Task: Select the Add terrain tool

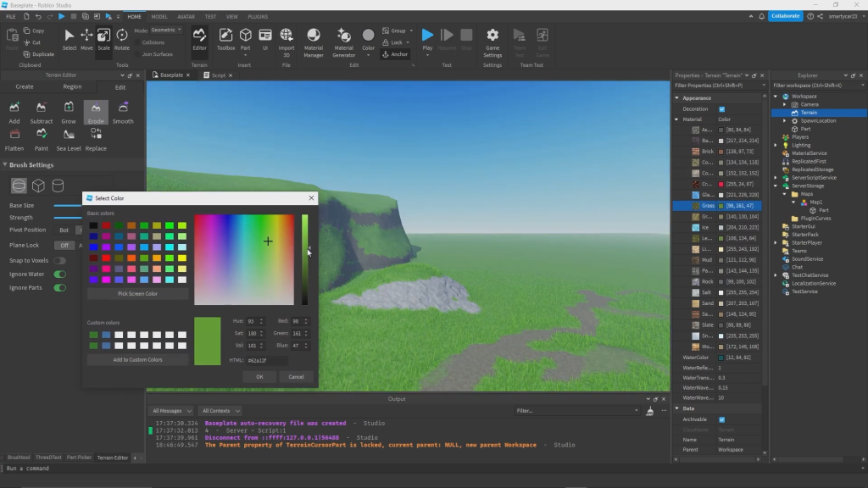Action: coord(14,113)
